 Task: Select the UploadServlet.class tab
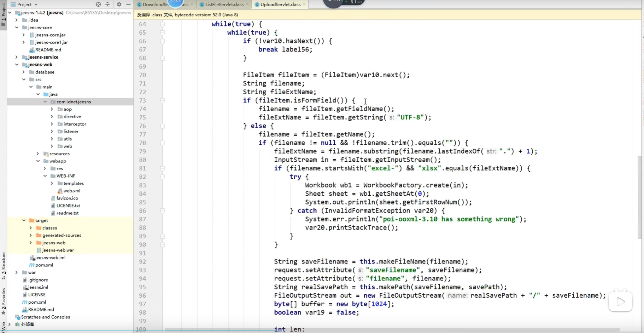coord(280,4)
